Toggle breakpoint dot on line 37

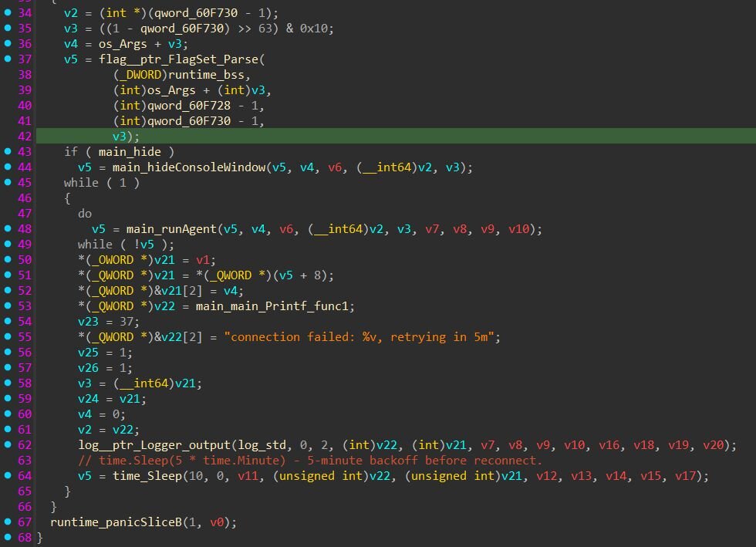[8, 59]
